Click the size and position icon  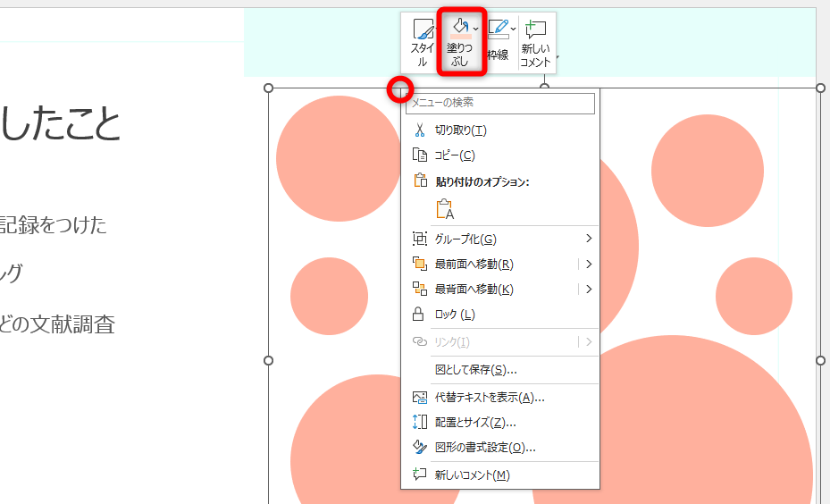[420, 422]
